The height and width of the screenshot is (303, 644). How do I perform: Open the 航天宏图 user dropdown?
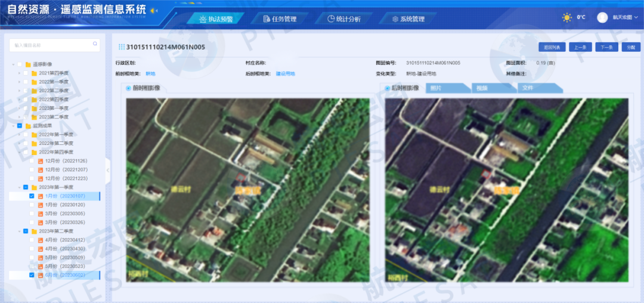tap(625, 18)
